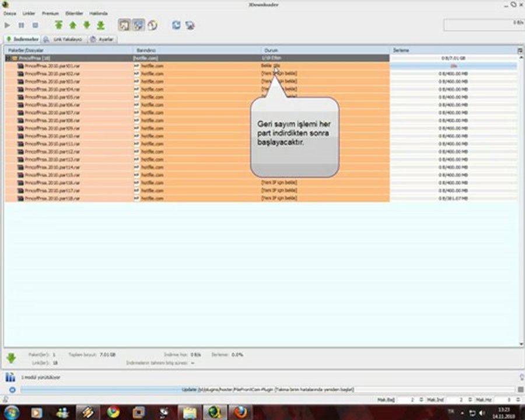Image resolution: width=525 pixels, height=420 pixels.
Task: Start downloads with the play button
Action: 7,25
